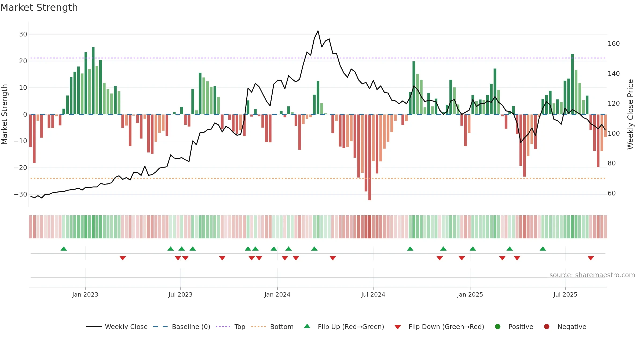Toggle Bottom legend entry
The height and width of the screenshot is (362, 644).
[272, 327]
